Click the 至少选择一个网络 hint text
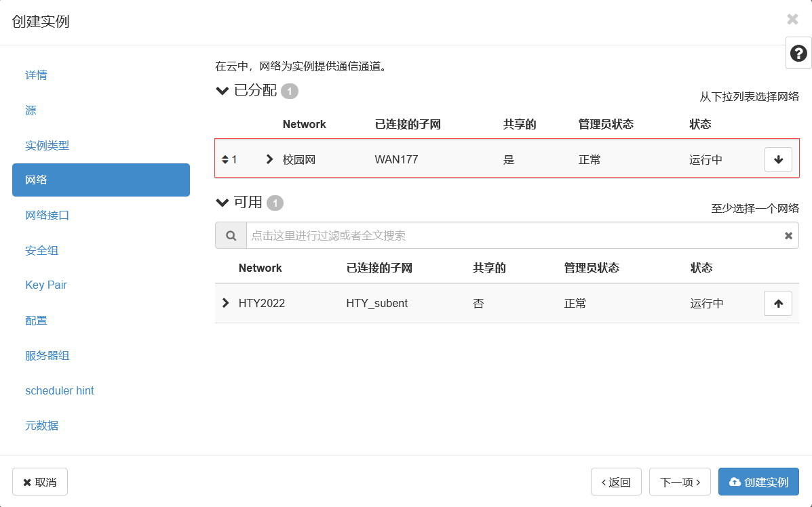Viewport: 812px width, 507px height. (754, 209)
